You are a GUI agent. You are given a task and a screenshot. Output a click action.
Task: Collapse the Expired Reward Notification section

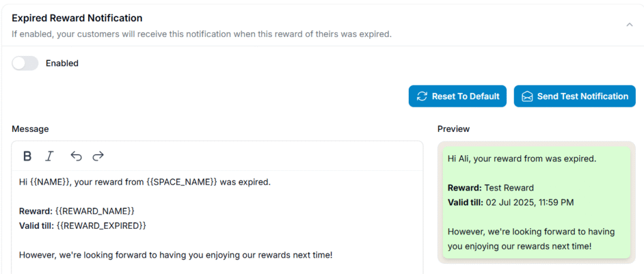coord(629,25)
